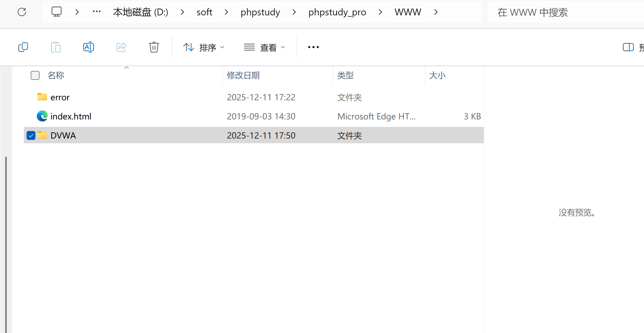Viewport: 644px width, 333px height.
Task: Toggle the select-all checkbox beside 名称
Action: [35, 75]
